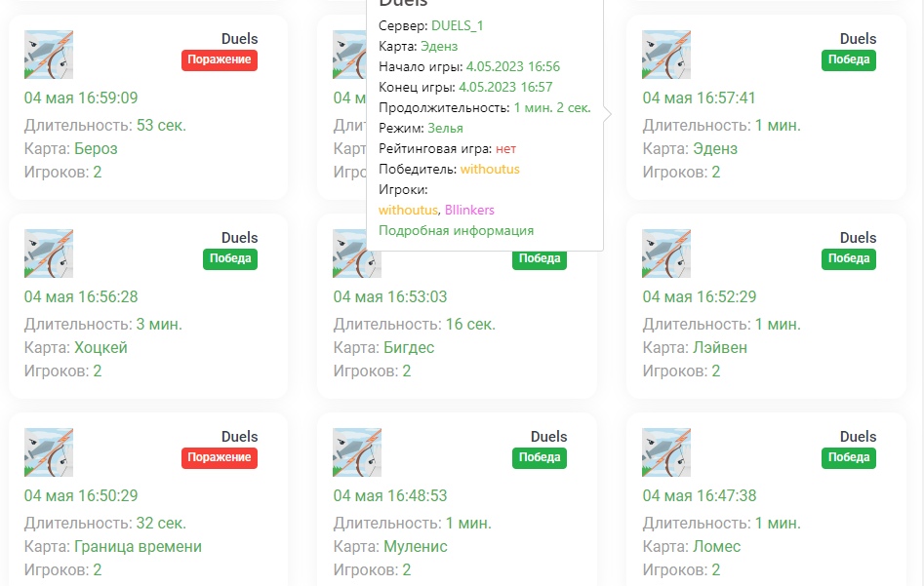Click winner name withoutus after Победитель
This screenshot has width=924, height=586.
pos(490,169)
